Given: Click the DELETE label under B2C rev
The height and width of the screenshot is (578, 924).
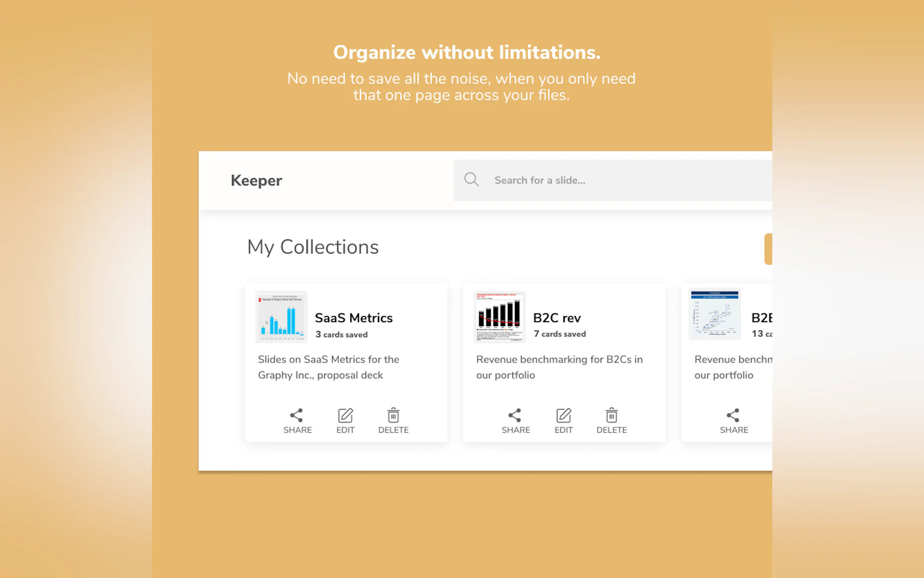Looking at the screenshot, I should (612, 430).
